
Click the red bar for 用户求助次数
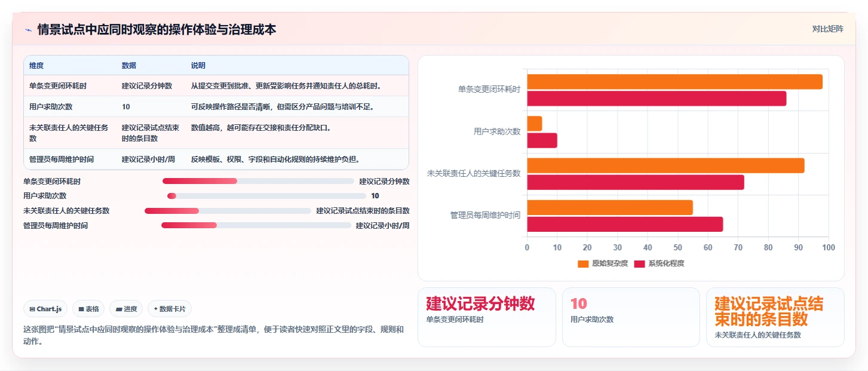(x=542, y=140)
